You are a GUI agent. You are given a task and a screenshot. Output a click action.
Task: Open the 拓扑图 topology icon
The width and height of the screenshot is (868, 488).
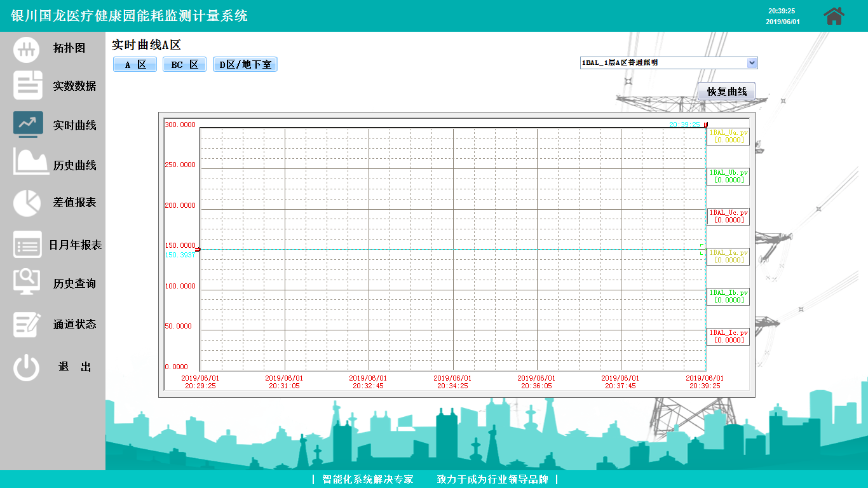click(27, 50)
